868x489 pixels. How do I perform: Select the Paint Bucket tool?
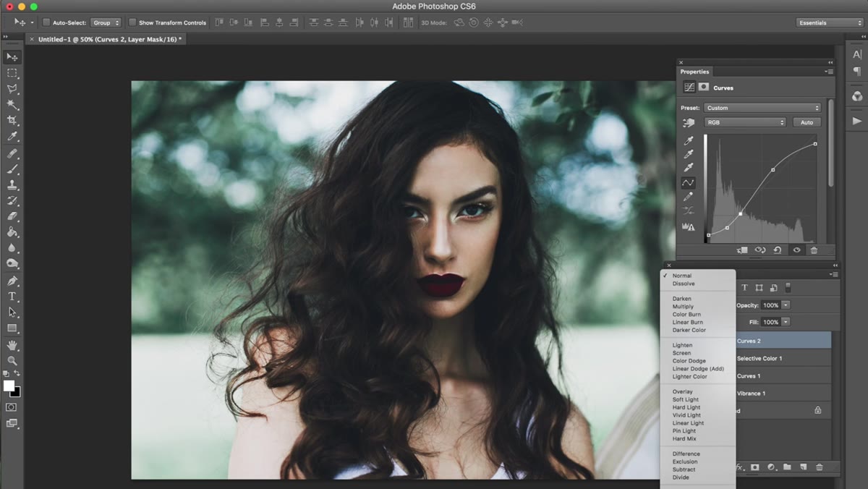(12, 232)
